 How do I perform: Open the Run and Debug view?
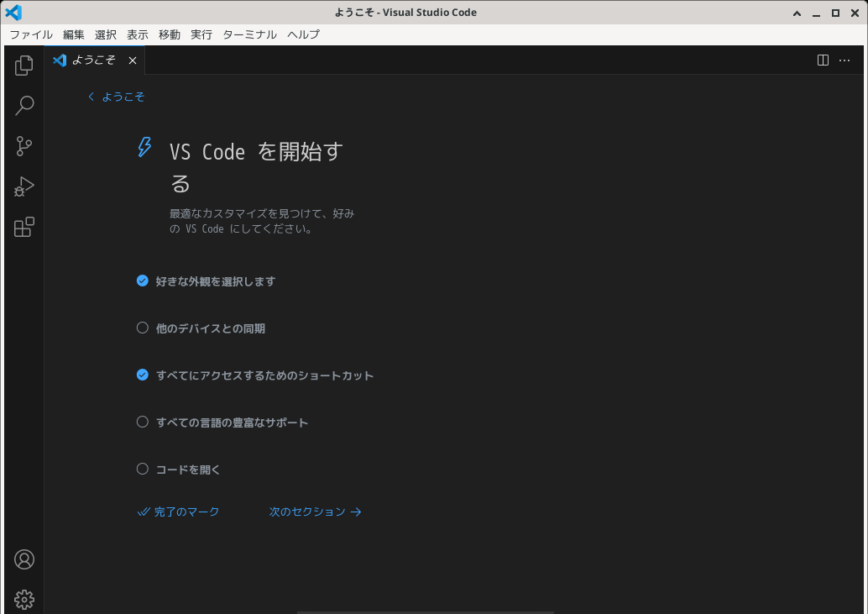pyautogui.click(x=24, y=186)
